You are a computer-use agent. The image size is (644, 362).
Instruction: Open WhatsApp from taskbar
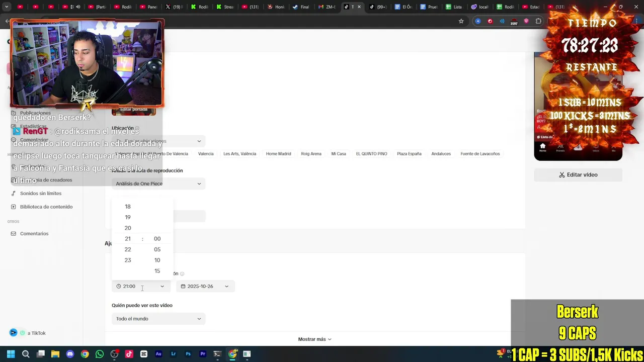[100, 354]
